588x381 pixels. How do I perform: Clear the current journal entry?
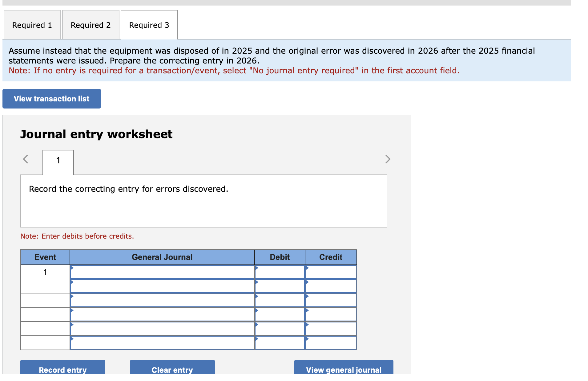pos(172,370)
